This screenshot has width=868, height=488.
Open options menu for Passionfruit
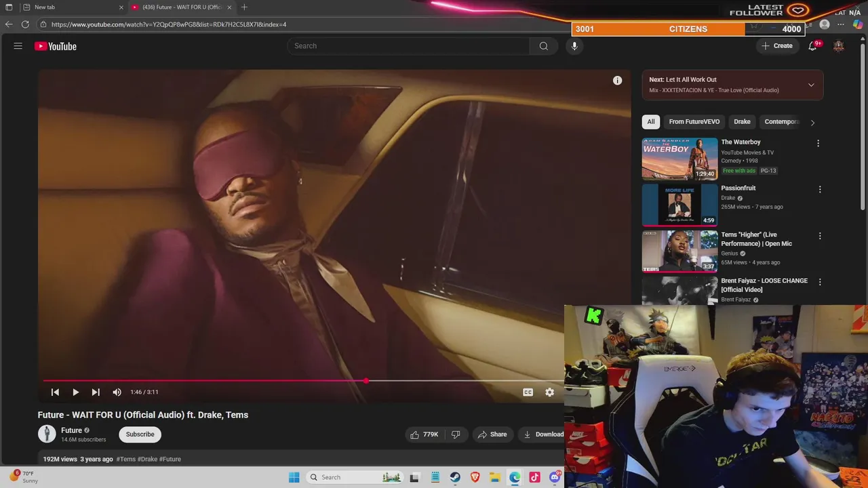[x=820, y=190]
